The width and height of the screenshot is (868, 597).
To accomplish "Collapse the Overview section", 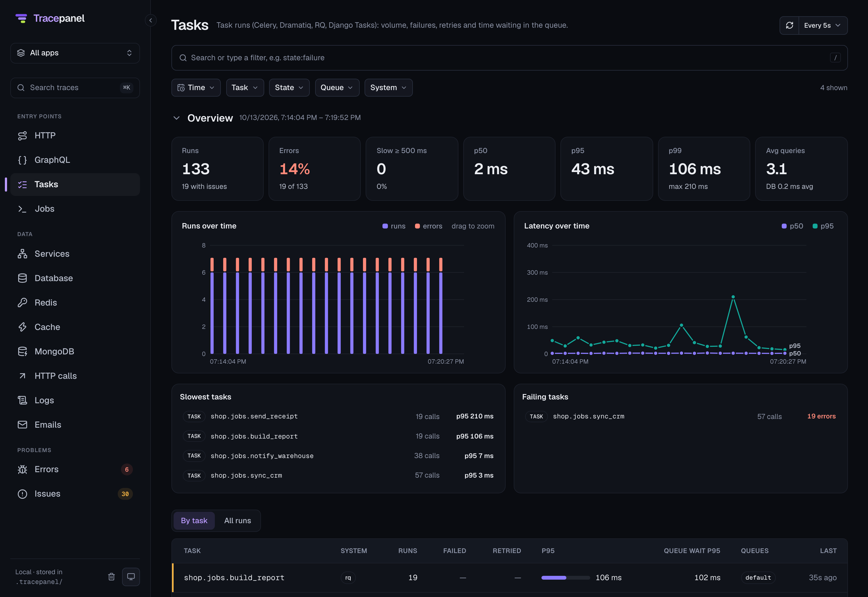I will coord(176,118).
